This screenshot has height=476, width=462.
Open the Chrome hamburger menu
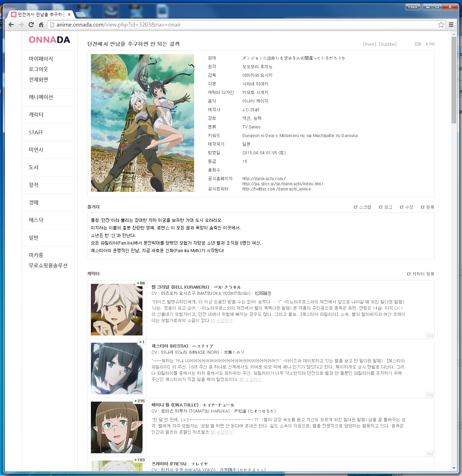click(451, 24)
